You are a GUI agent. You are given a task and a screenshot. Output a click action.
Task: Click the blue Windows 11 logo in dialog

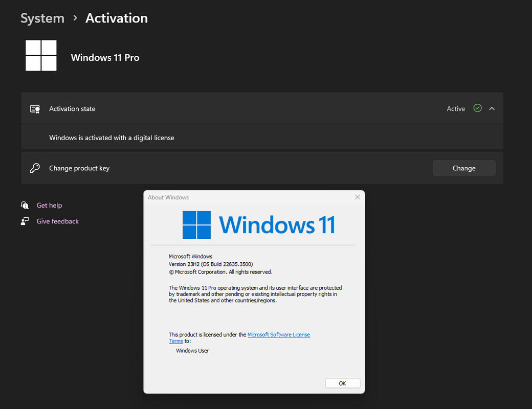click(x=196, y=225)
